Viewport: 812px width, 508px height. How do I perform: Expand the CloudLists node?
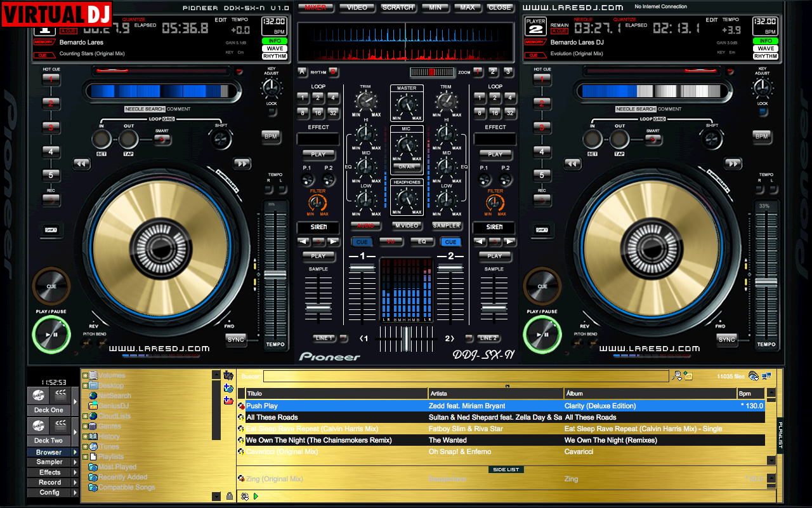point(85,417)
